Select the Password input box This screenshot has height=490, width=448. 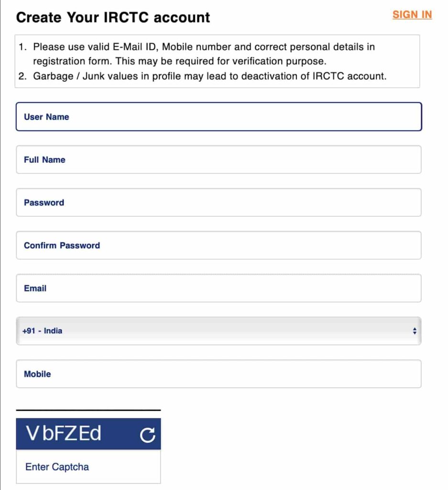219,202
